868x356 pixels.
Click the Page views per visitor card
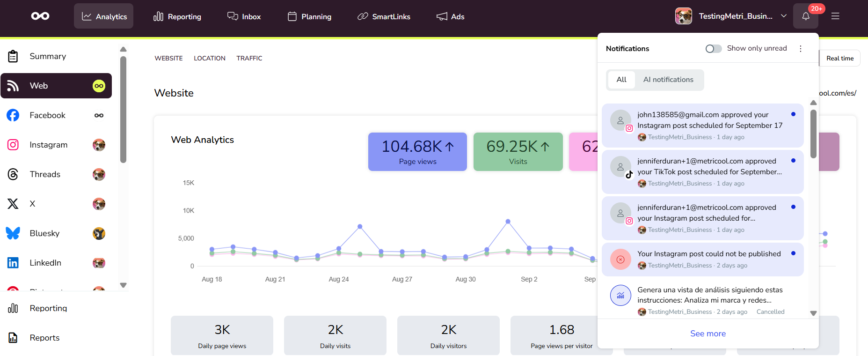(562, 335)
